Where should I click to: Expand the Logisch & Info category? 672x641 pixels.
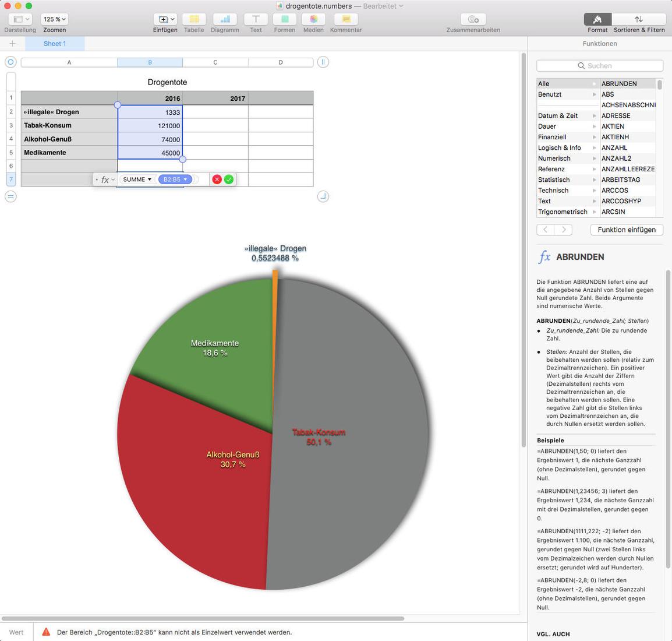pyautogui.click(x=594, y=148)
